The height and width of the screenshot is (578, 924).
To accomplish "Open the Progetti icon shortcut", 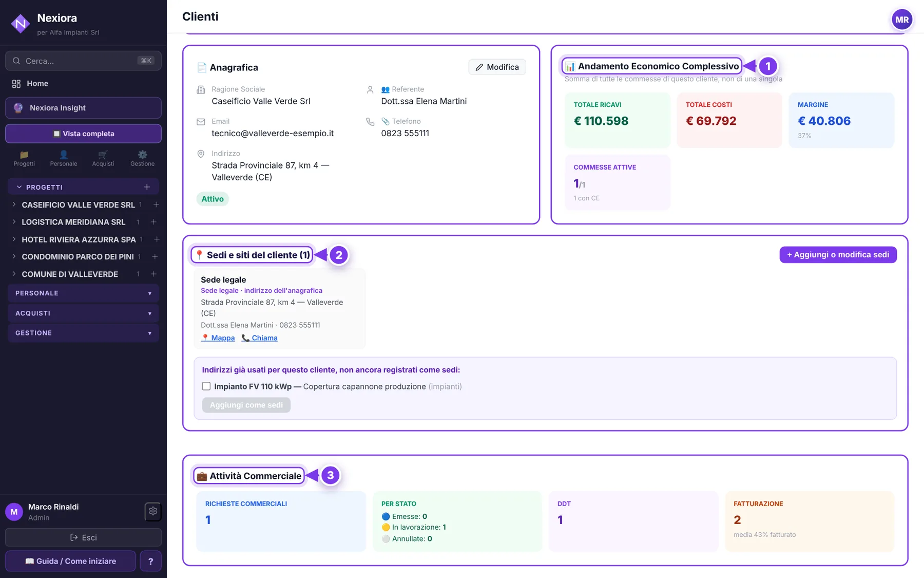I will 24,158.
